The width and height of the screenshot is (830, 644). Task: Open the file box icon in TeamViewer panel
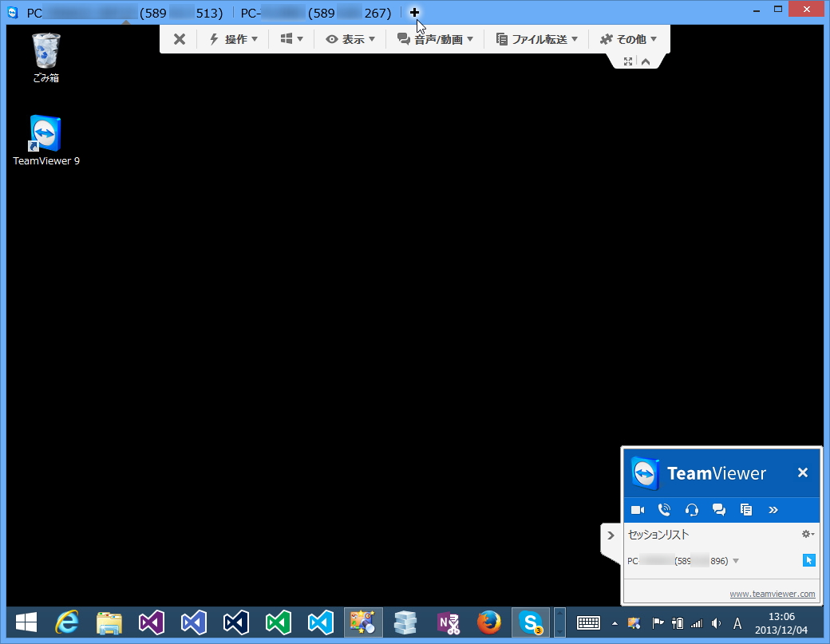click(x=746, y=510)
